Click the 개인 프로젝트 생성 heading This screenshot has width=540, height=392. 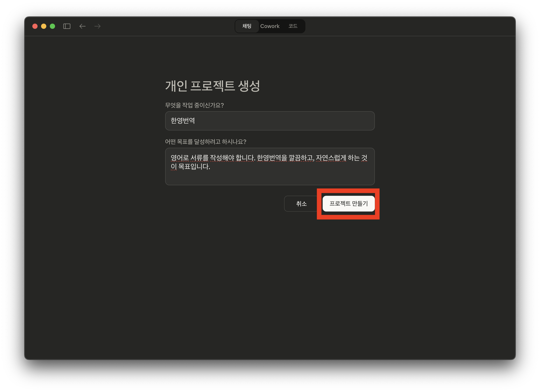click(x=212, y=86)
